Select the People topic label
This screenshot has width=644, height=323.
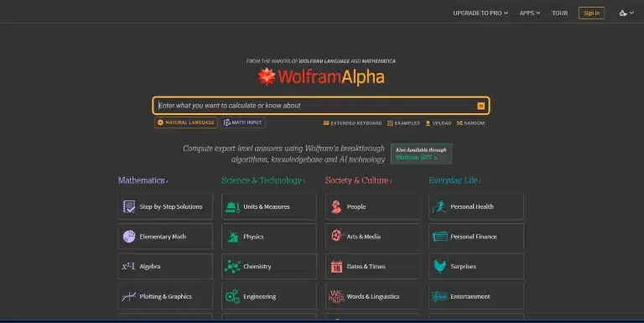(x=356, y=206)
